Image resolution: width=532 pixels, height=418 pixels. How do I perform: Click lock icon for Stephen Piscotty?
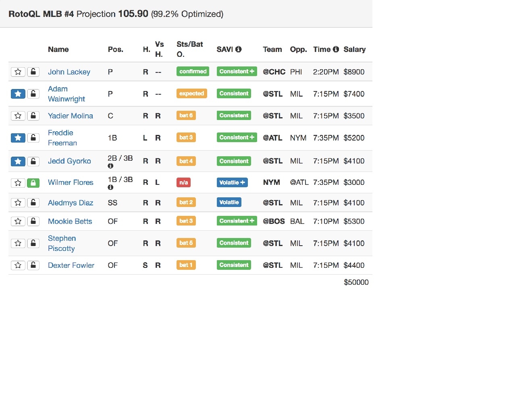33,243
